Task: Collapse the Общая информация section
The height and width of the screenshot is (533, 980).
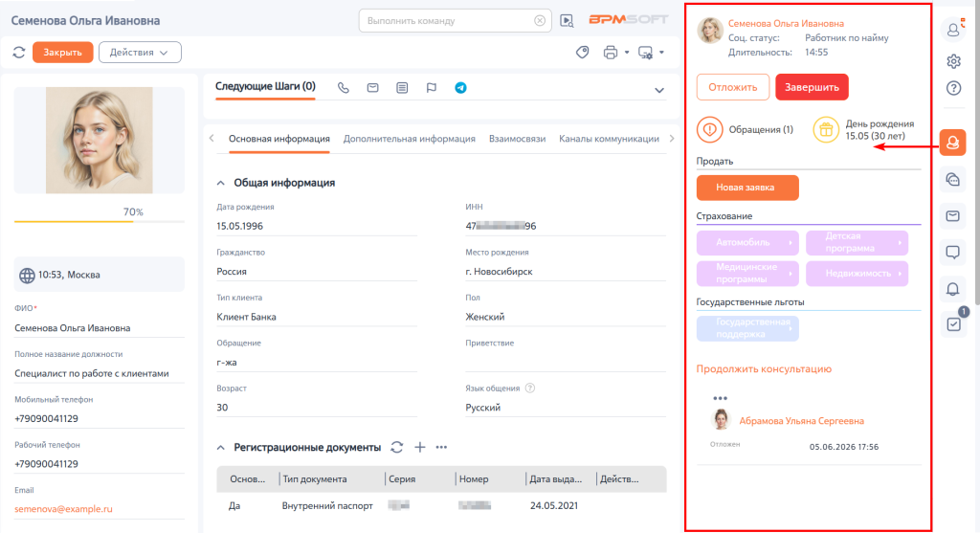Action: click(221, 183)
